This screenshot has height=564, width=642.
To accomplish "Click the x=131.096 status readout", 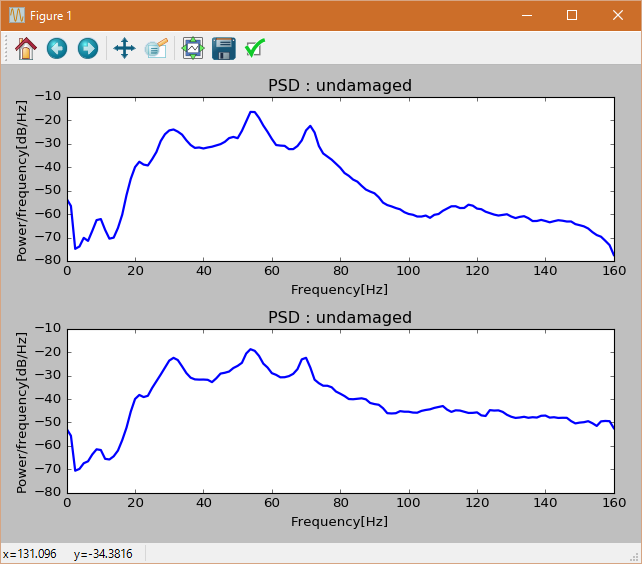I will (29, 554).
